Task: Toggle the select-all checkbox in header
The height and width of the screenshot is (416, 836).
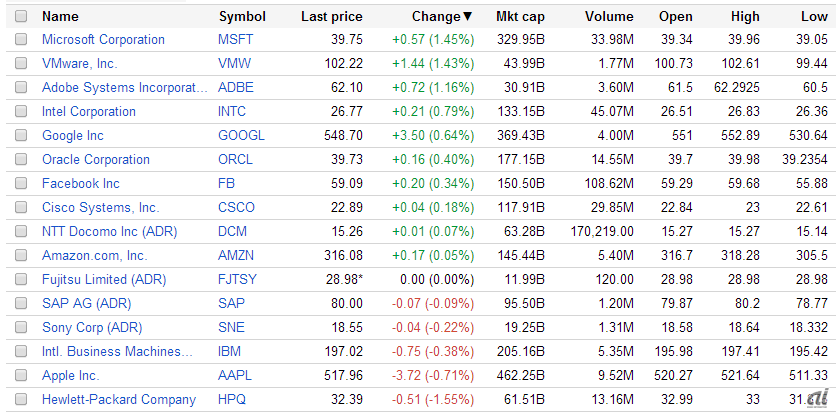Action: (x=22, y=16)
